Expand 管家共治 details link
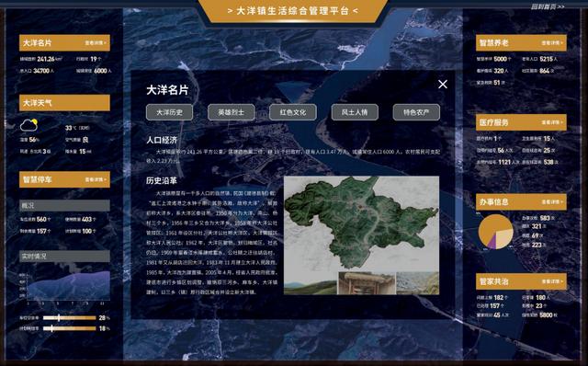 coord(552,281)
